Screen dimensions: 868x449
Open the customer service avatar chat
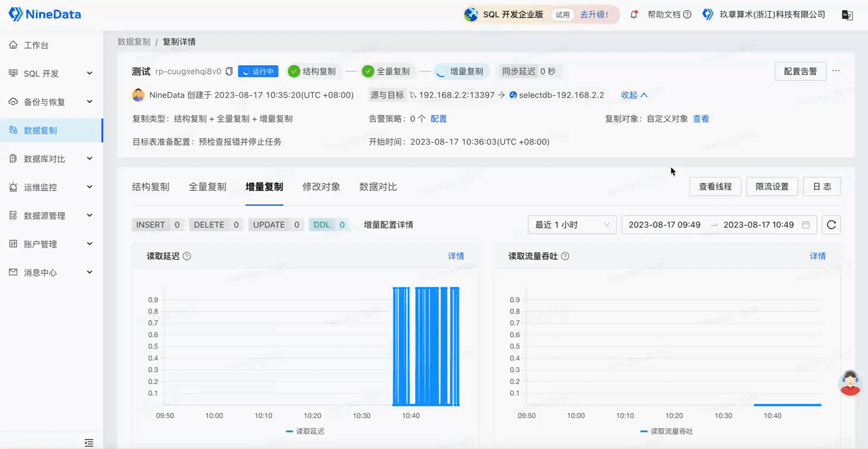tap(850, 383)
